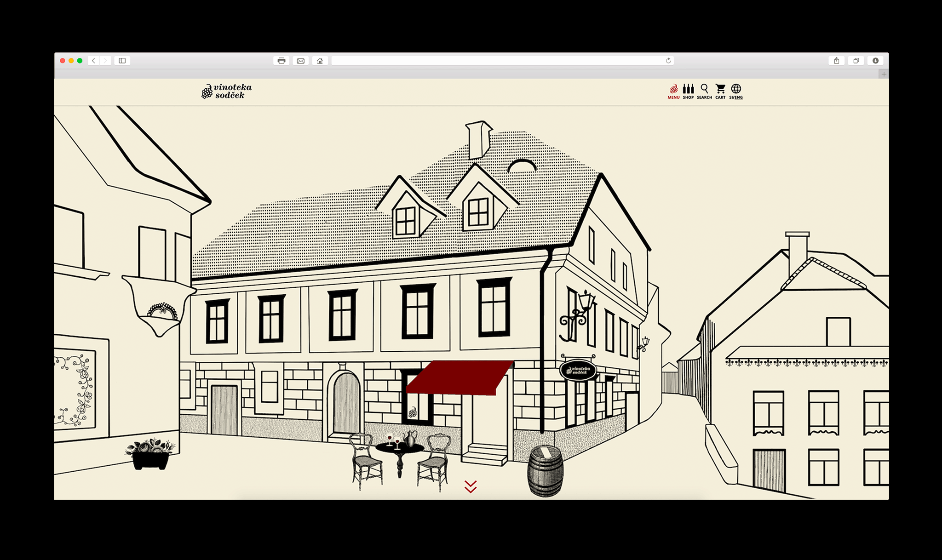This screenshot has height=560, width=942.
Task: Click the dark red awning
Action: (459, 377)
